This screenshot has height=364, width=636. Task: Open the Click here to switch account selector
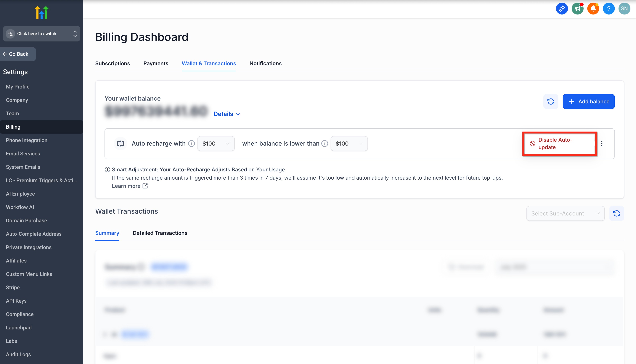[x=41, y=34]
